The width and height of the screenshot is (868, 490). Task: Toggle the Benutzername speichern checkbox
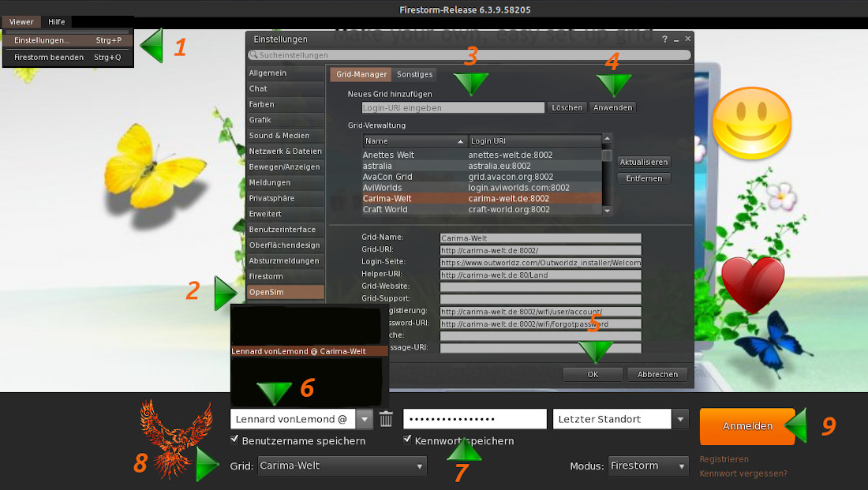(234, 440)
